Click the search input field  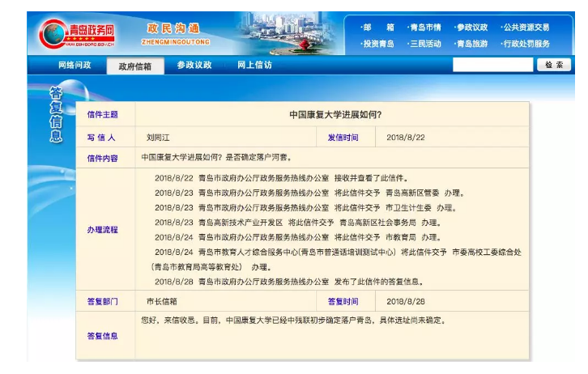coord(492,65)
